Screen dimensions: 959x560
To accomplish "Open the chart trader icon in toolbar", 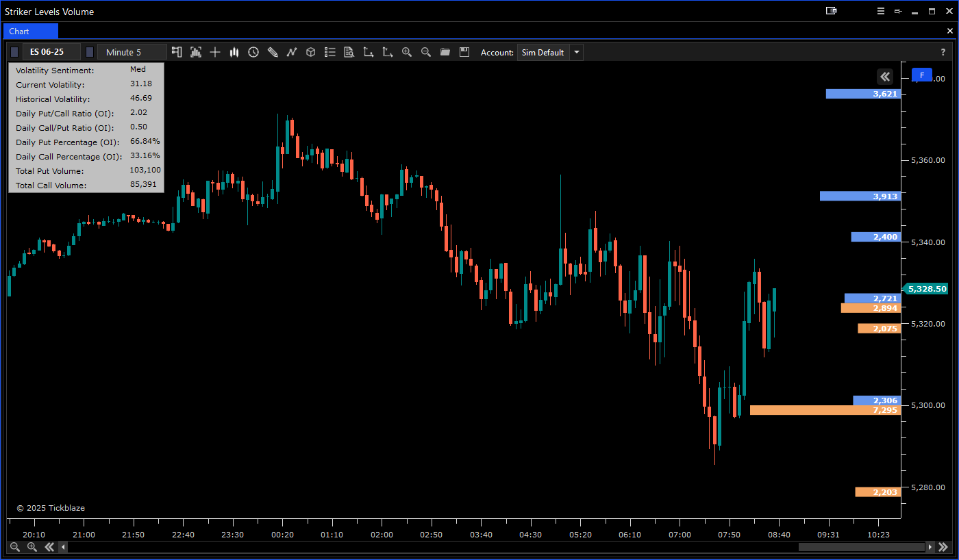I will [x=177, y=52].
